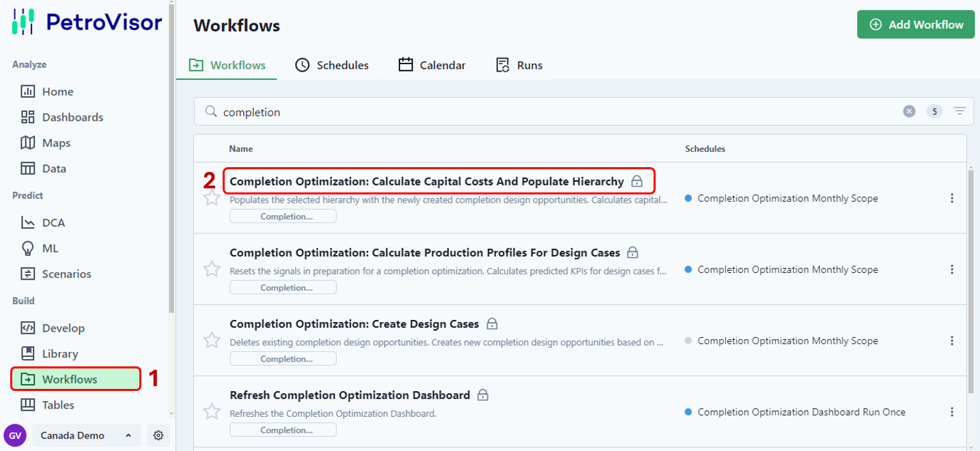Screen dimensions: 980x451
Task: Open more options for Create Design Cases
Action: tap(952, 340)
